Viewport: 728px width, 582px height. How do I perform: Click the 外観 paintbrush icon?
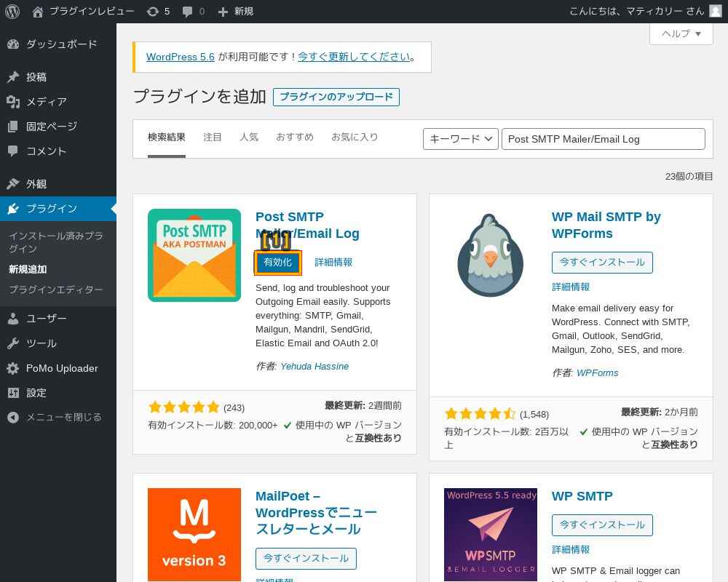pos(13,184)
